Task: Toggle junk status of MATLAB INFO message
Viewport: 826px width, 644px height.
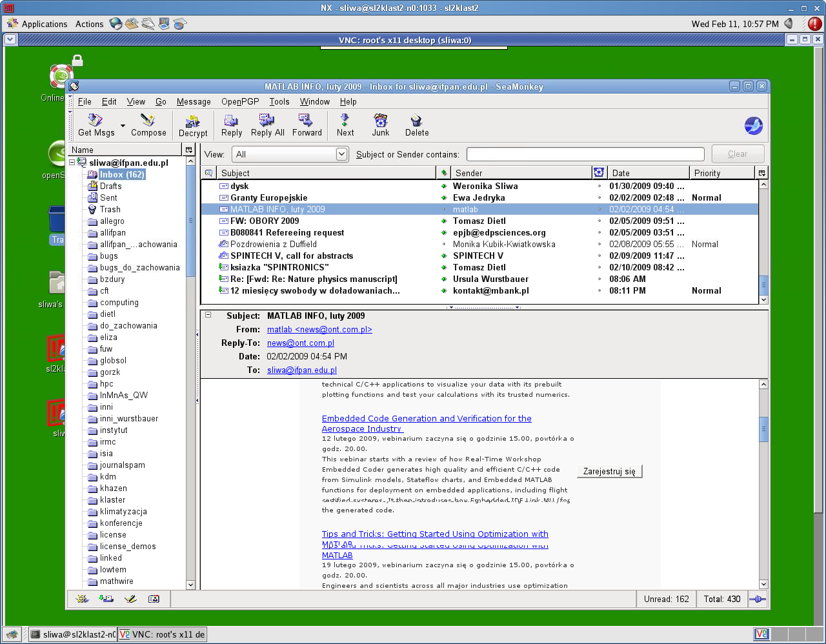Action: coord(599,210)
